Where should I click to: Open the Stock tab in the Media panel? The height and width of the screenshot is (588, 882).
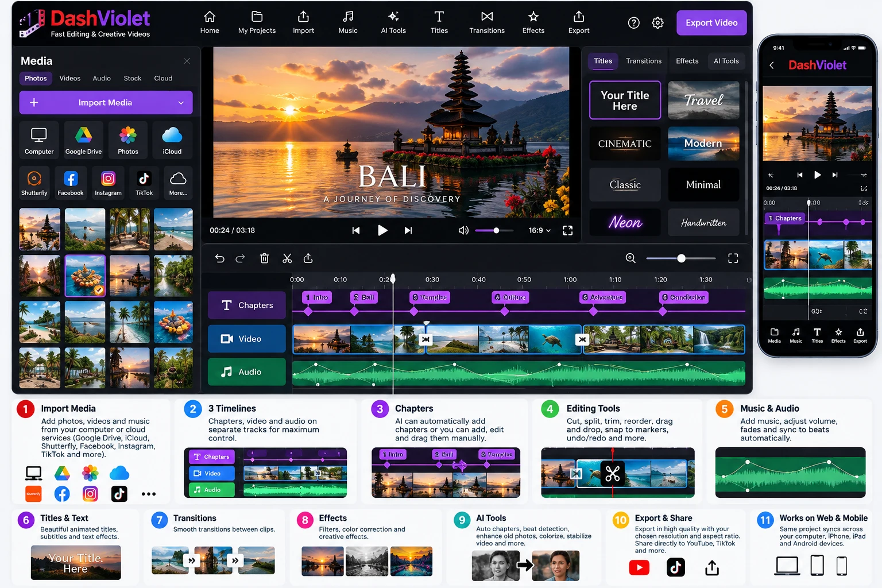(x=133, y=78)
